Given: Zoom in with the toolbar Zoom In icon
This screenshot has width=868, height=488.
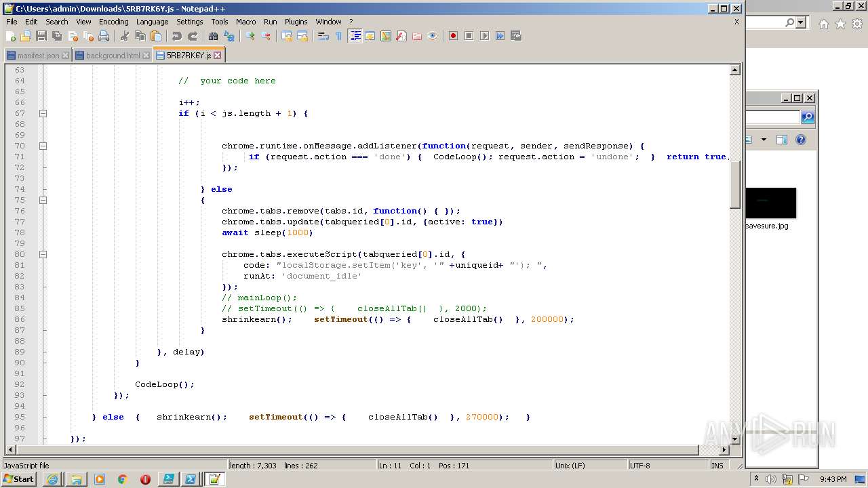Looking at the screenshot, I should (x=250, y=36).
